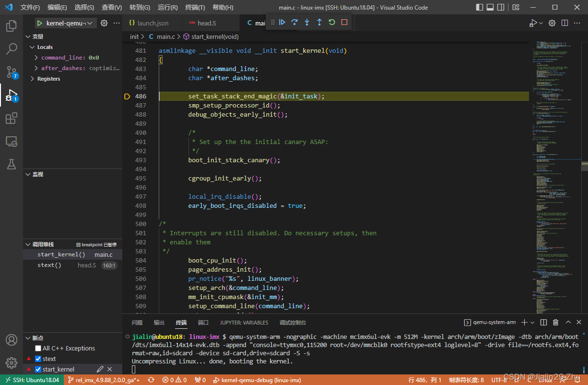
Task: Switch to JUPYTER: VARIABLES panel tab
Action: 244,323
